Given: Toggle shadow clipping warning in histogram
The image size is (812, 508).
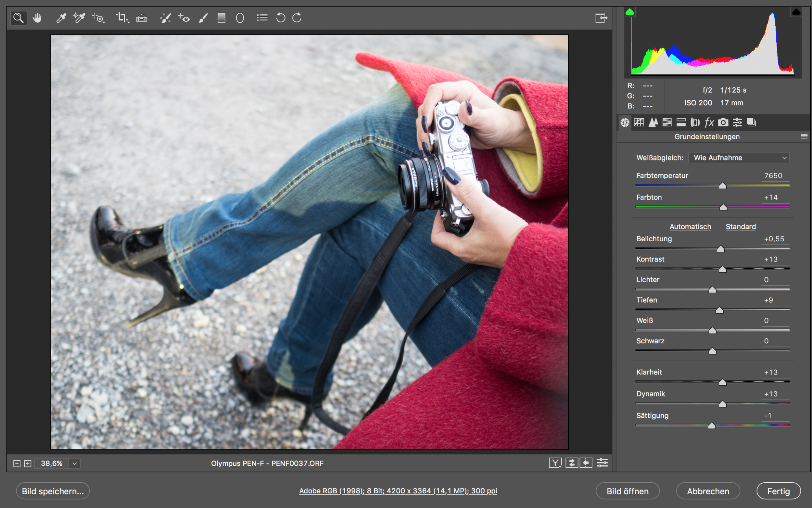Looking at the screenshot, I should pyautogui.click(x=629, y=12).
